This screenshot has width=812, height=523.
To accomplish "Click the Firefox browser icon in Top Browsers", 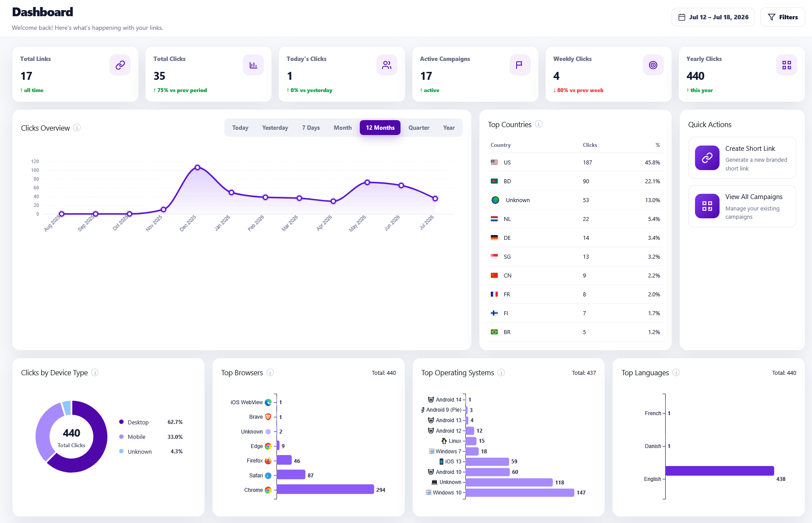I will tap(268, 461).
